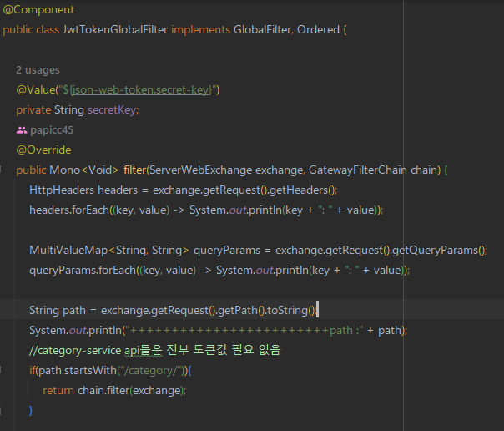Open the json-web-token.secret-key property reference
The height and width of the screenshot is (431, 504).
pyautogui.click(x=140, y=89)
